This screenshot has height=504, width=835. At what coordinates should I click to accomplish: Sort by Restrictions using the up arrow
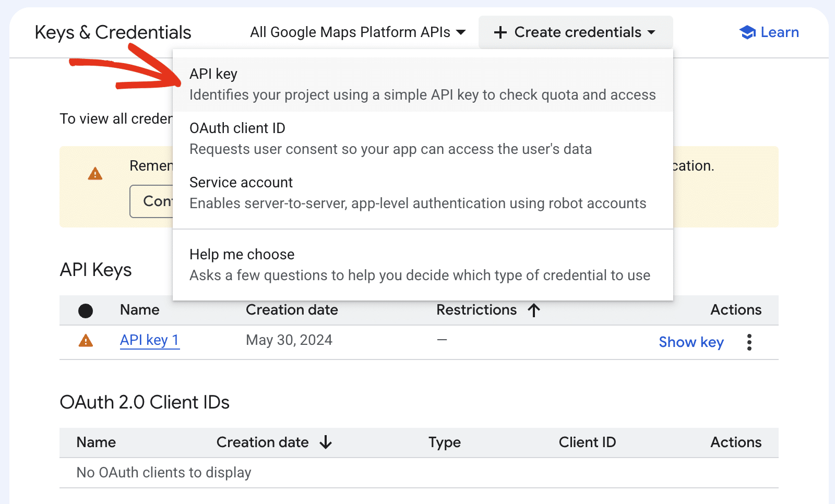coord(533,310)
